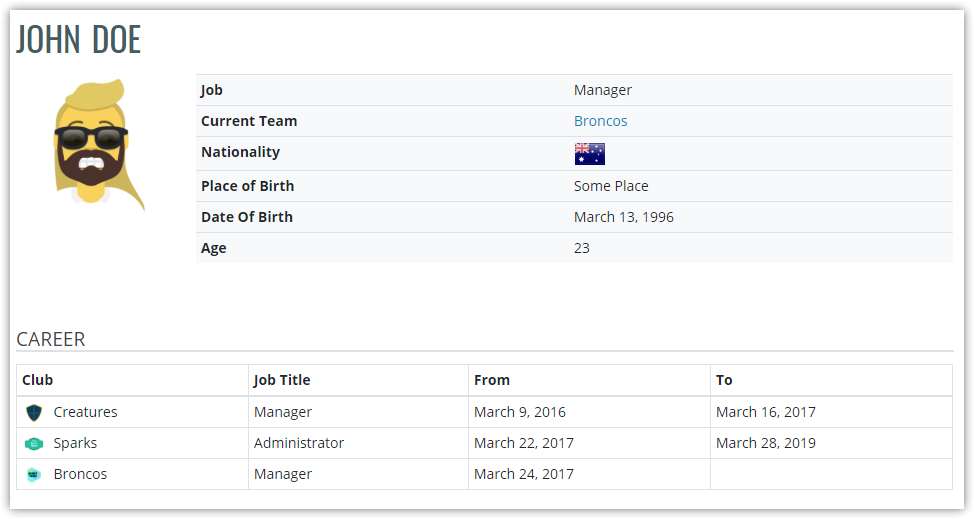
Task: Select the March 28, 2019 date
Action: [x=766, y=443]
